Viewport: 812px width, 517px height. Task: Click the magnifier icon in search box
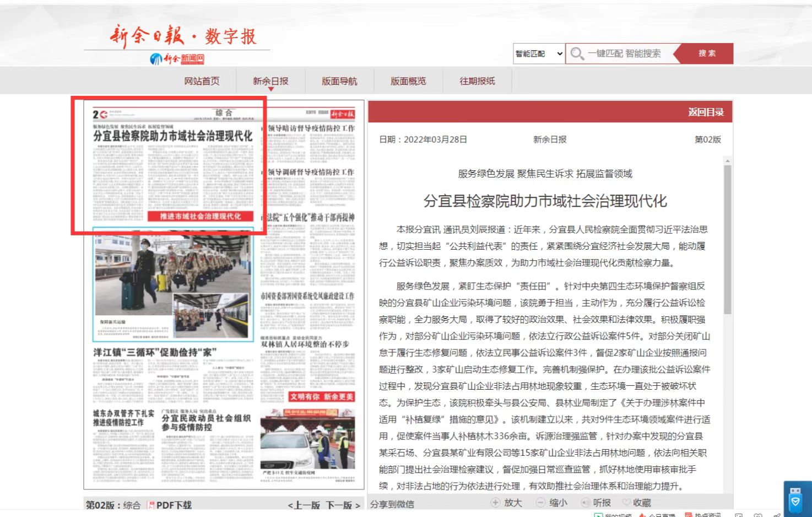[577, 53]
